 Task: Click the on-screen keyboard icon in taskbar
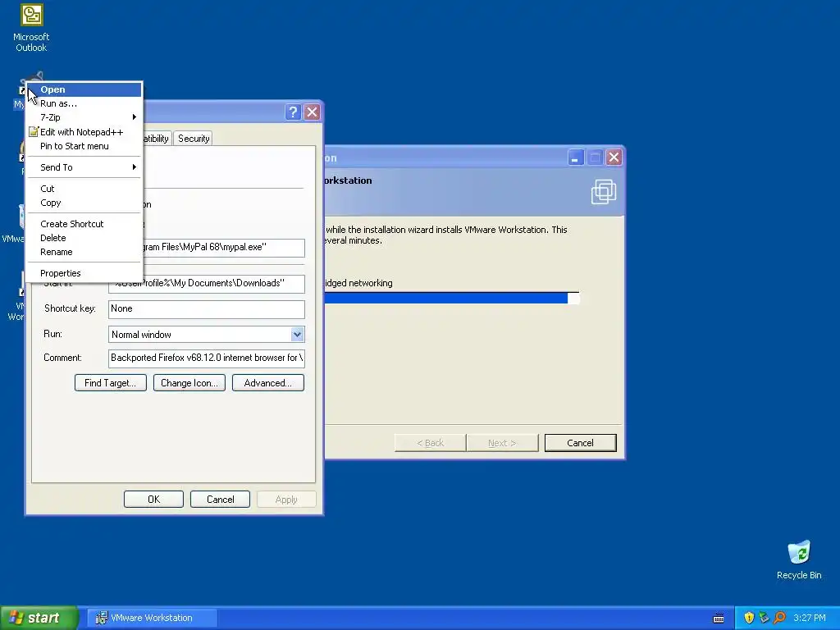click(x=719, y=619)
